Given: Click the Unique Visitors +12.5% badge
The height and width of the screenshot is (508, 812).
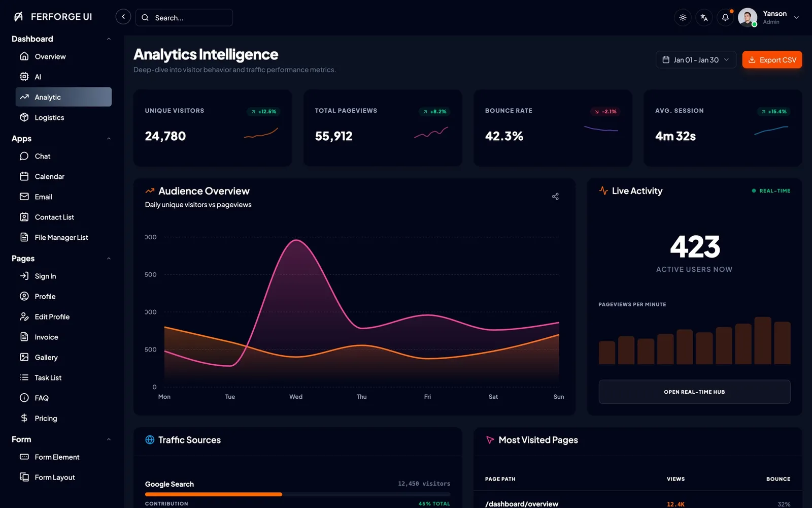Looking at the screenshot, I should click(263, 111).
